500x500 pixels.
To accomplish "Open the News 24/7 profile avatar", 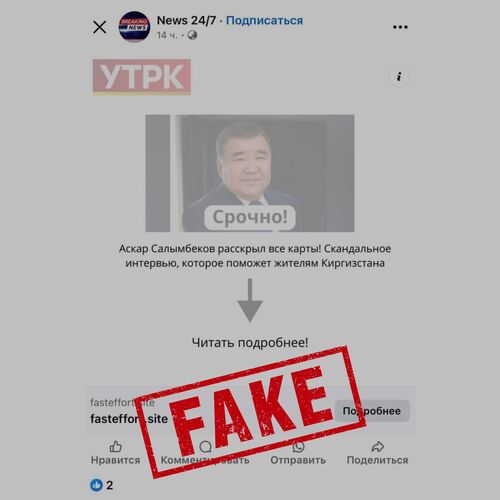I will point(134,27).
